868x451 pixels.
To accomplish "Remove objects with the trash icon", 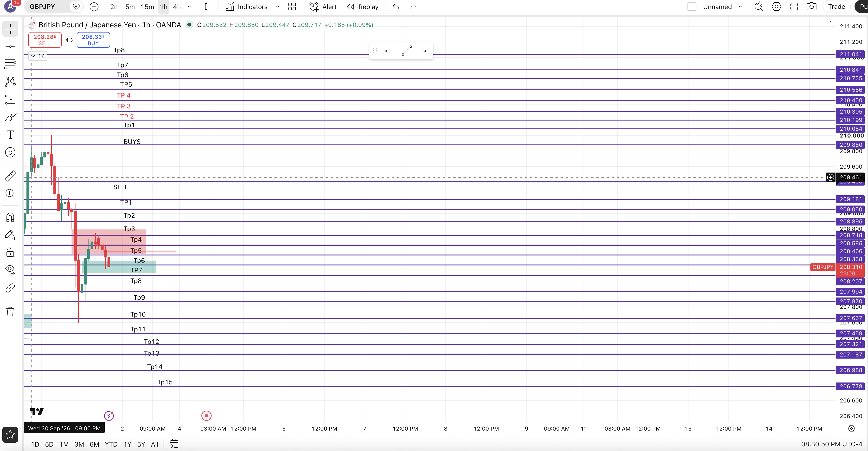I will [x=10, y=311].
